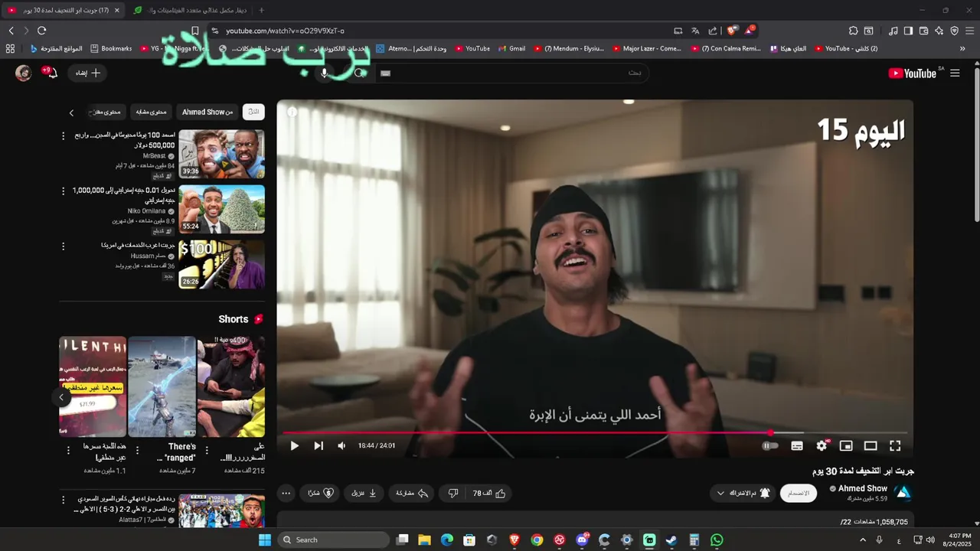Open MrBeast 39:36 video thumbnail
This screenshot has height=551, width=980.
(222, 154)
